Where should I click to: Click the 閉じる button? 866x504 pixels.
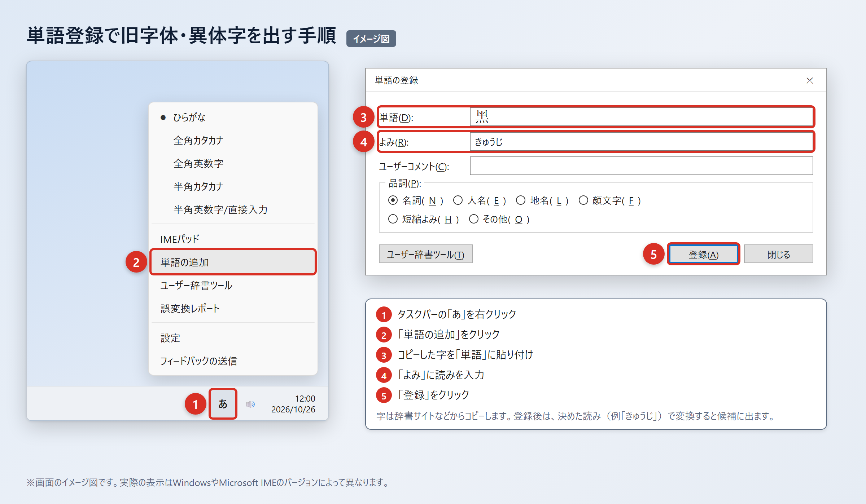(778, 254)
